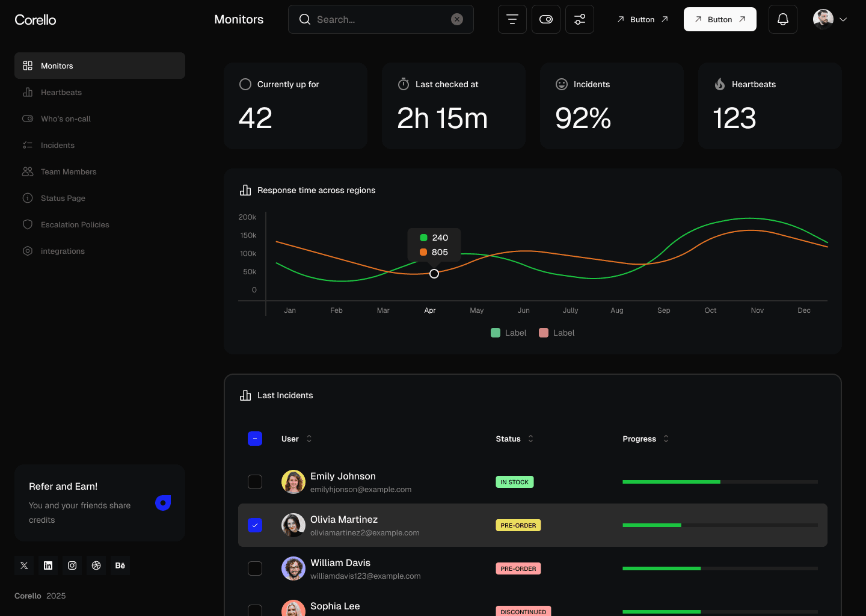
Task: Expand the profile menu chevron
Action: point(843,19)
